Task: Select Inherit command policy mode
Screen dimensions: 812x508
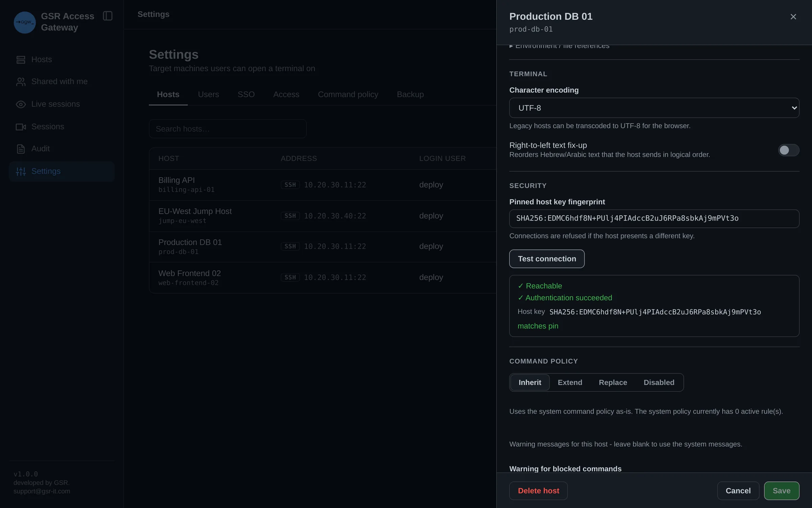Action: (529, 382)
